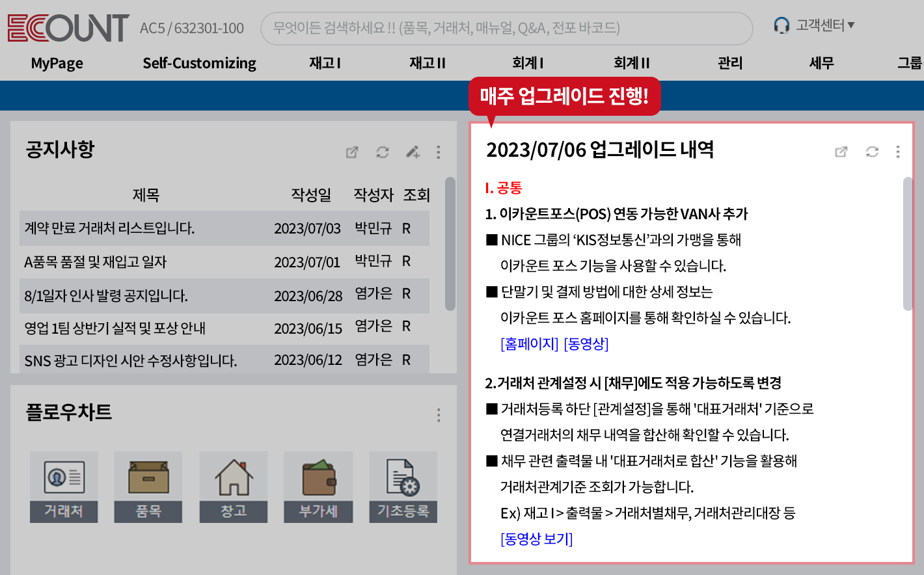The image size is (924, 575).
Task: Click the [동영상 보기] link
Action: pos(536,539)
